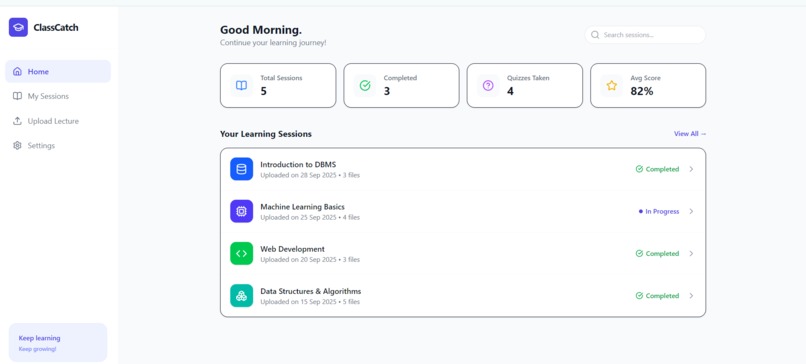The image size is (806, 364).
Task: Select the Avg Score 82% card
Action: [x=648, y=86]
